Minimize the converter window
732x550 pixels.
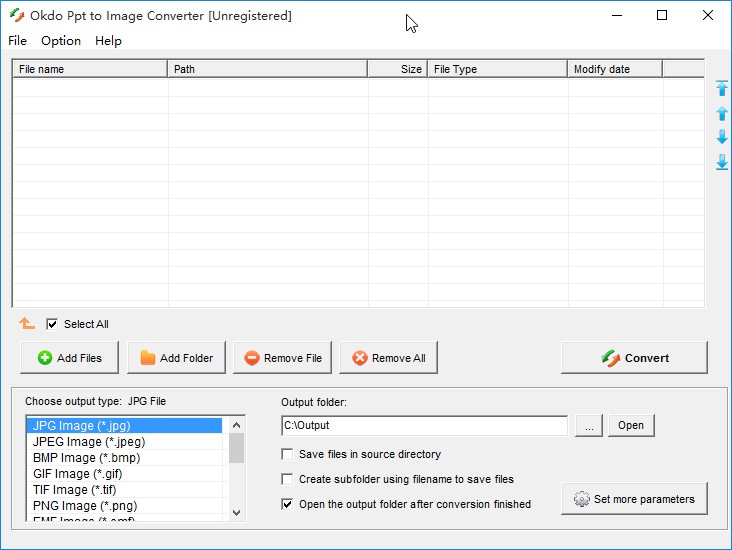click(x=617, y=15)
